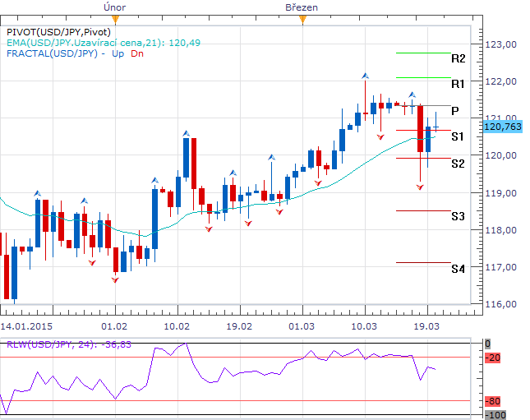Click the S3 support level label
Image resolution: width=530 pixels, height=420 pixels.
(459, 216)
